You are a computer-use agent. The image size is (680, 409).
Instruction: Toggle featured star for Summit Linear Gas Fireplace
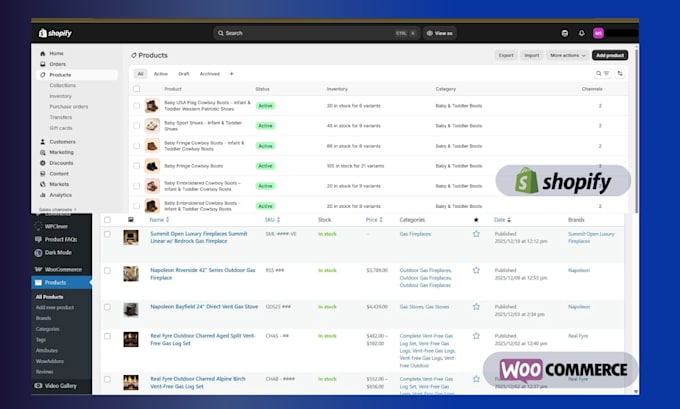point(476,234)
